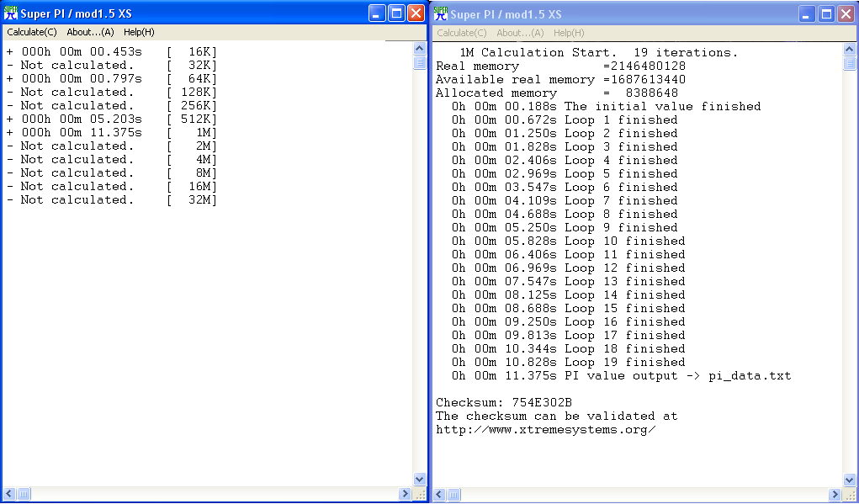The height and width of the screenshot is (504, 859).
Task: Click scroll left arrow in left window
Action: [9, 494]
